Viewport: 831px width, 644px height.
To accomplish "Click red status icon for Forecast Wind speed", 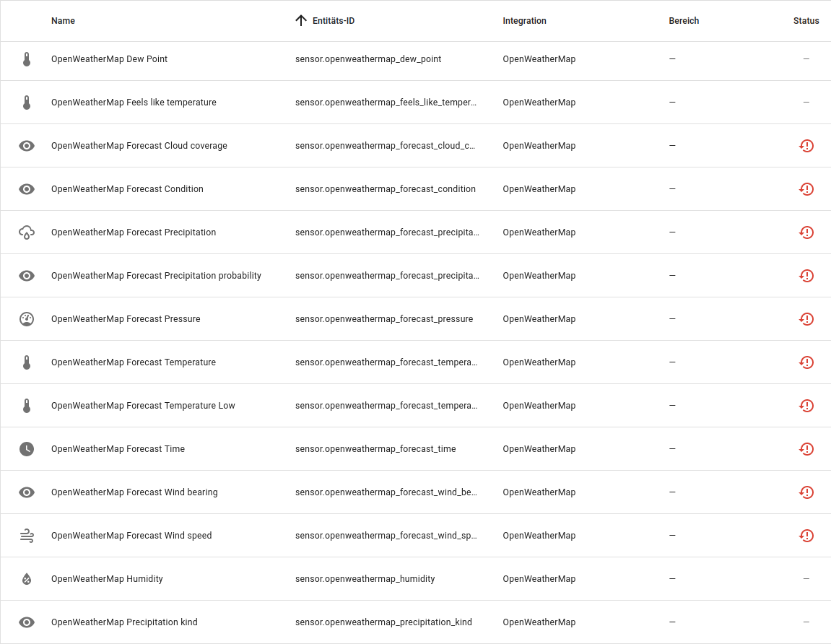I will click(806, 535).
